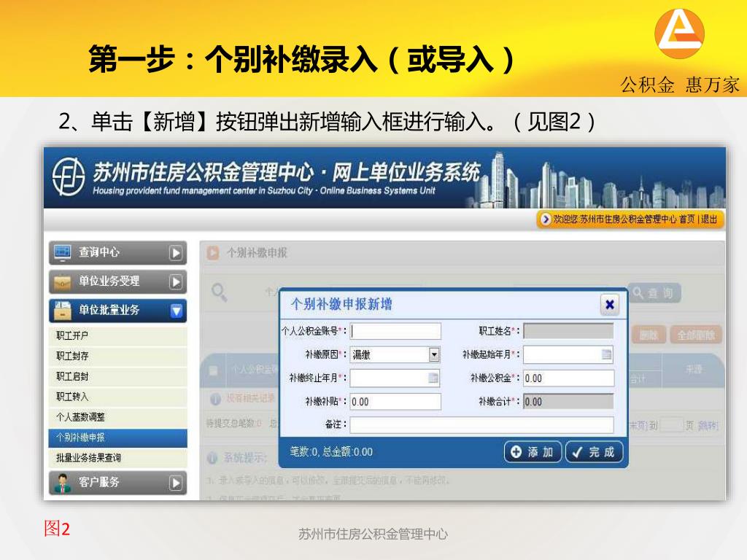Click the 备注 remarks field
Screen dimensions: 747x560
[x=481, y=425]
